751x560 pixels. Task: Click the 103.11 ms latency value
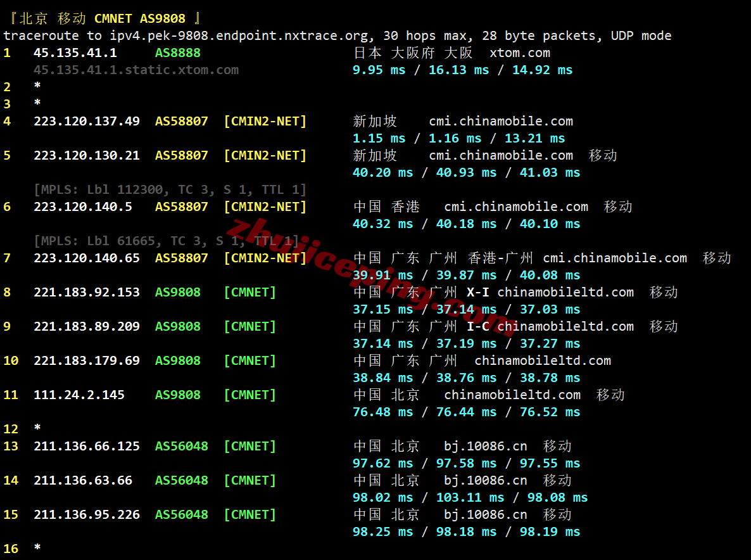click(x=470, y=498)
